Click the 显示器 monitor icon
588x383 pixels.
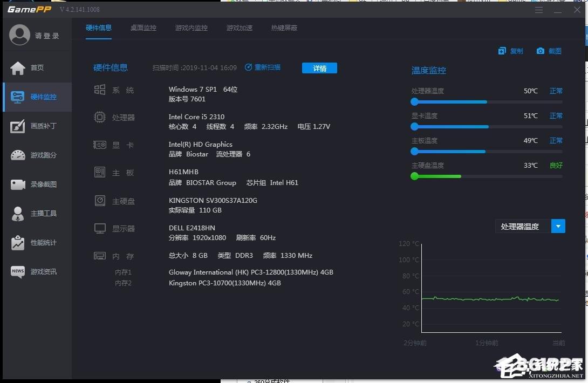[x=100, y=228]
